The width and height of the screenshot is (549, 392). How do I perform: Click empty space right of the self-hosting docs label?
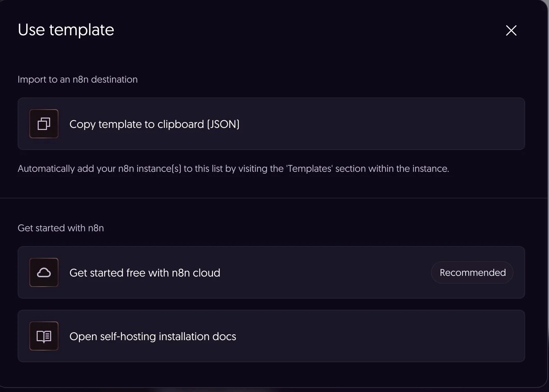pyautogui.click(x=380, y=336)
